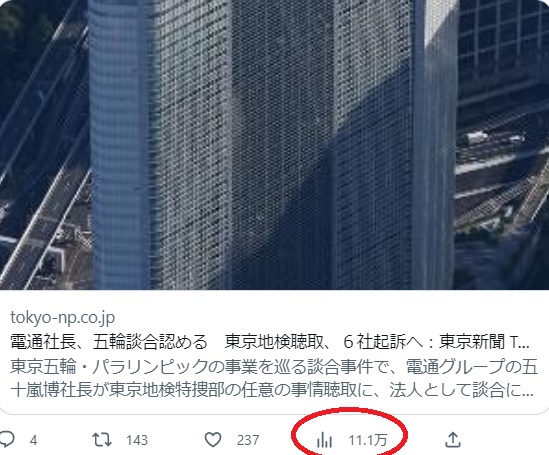Click the retweet count 143
Image resolution: width=549 pixels, height=455 pixels.
point(137,440)
